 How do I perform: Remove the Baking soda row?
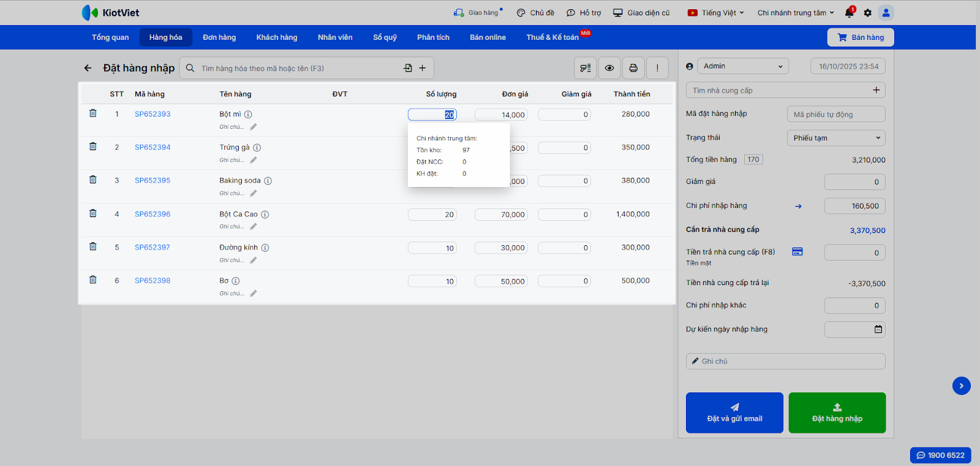click(93, 180)
